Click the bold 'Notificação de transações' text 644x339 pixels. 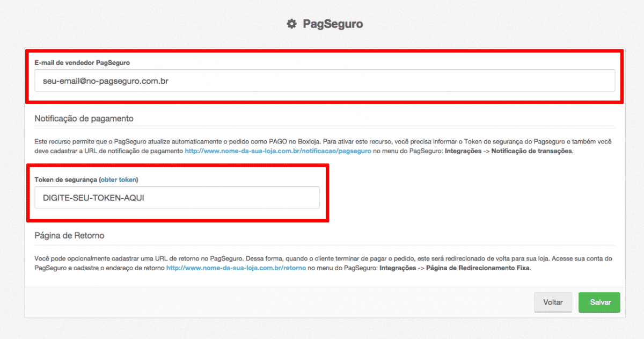(x=532, y=152)
